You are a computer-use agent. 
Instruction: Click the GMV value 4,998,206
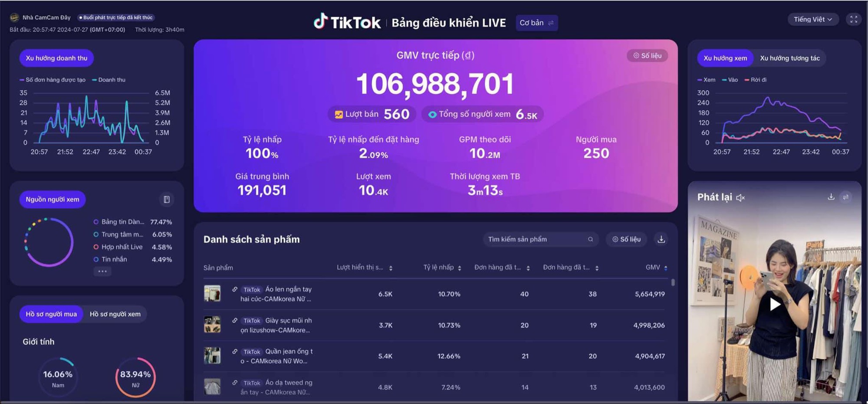649,325
